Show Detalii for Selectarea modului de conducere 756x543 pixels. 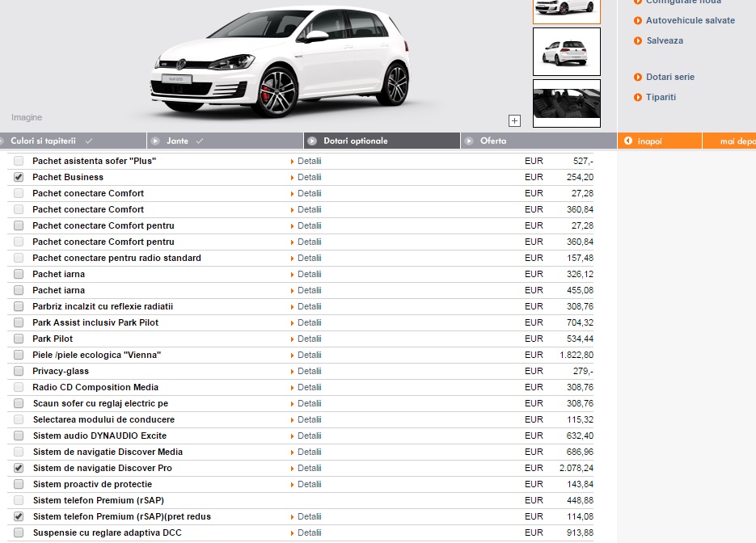pos(310,419)
